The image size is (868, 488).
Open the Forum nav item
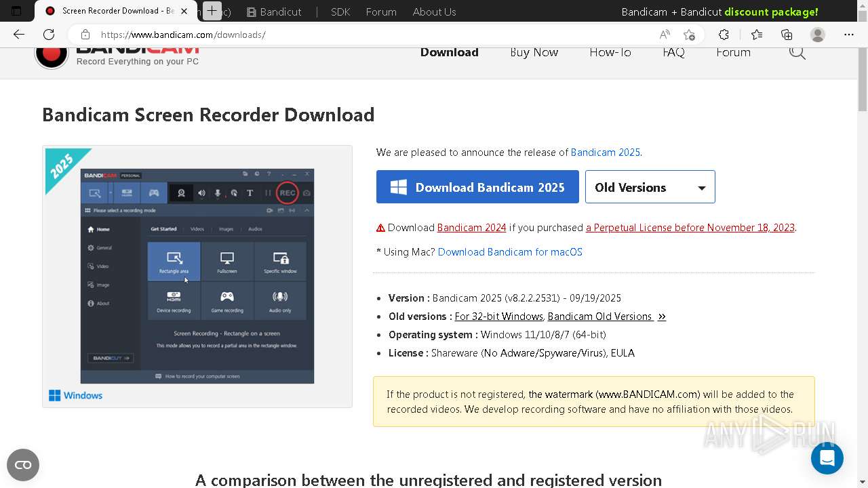click(733, 53)
